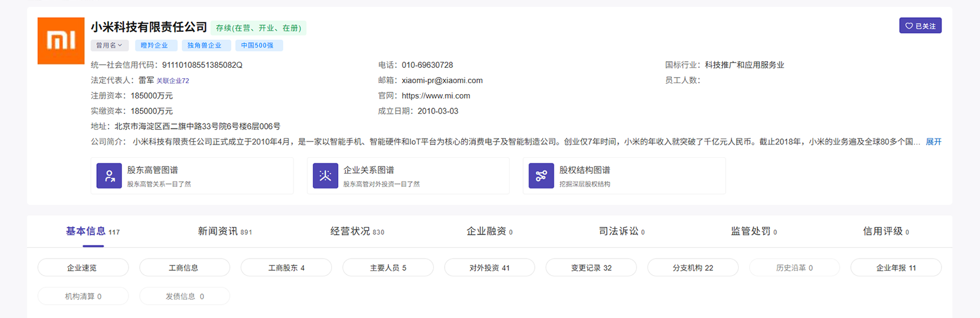This screenshot has height=318, width=980.
Task: Open the 企业关系图谱 network icon
Action: 325,176
